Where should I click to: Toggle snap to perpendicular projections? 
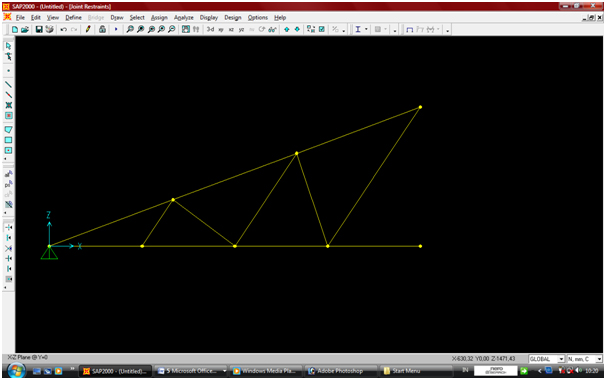point(8,258)
